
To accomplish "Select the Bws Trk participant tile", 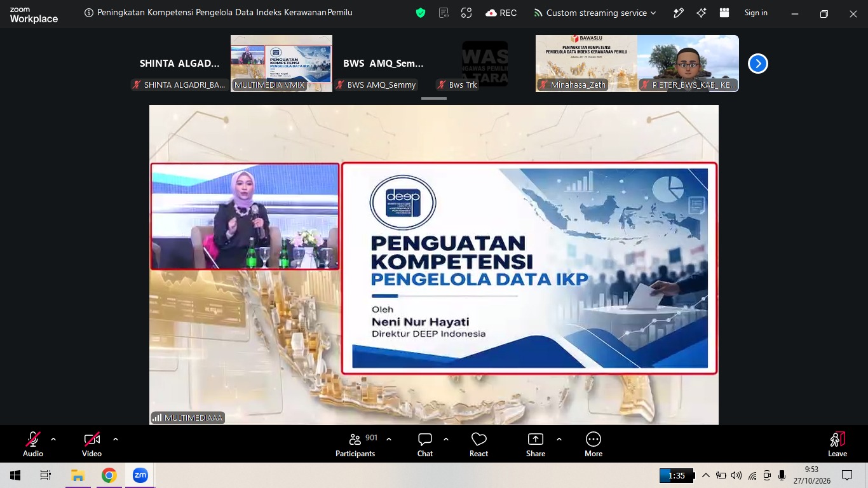I will [485, 64].
